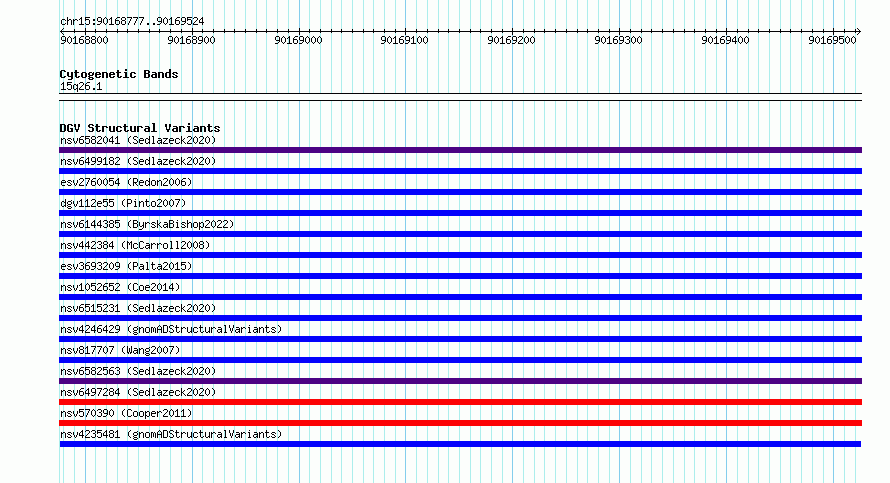Open variant label nsv1052652 (Coe2014)

[120, 287]
